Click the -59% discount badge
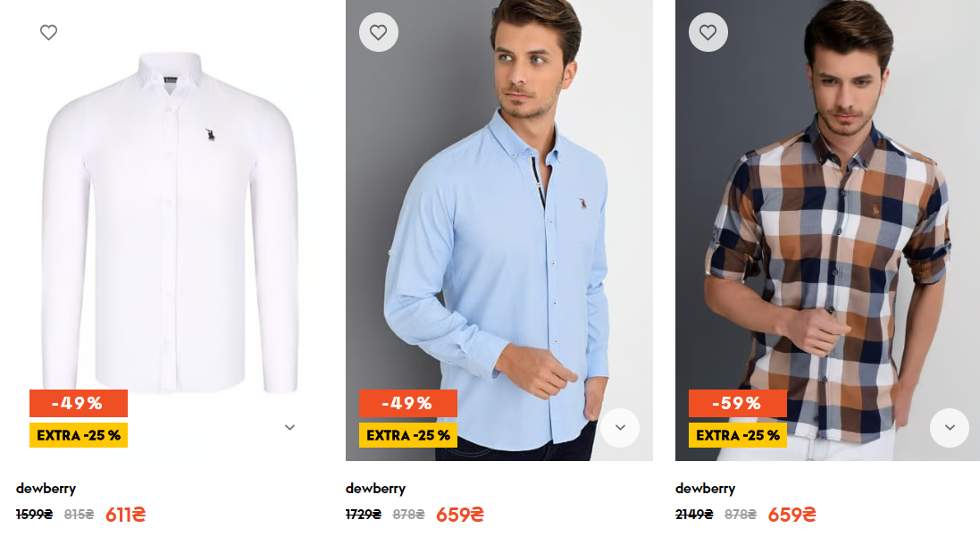 point(737,404)
